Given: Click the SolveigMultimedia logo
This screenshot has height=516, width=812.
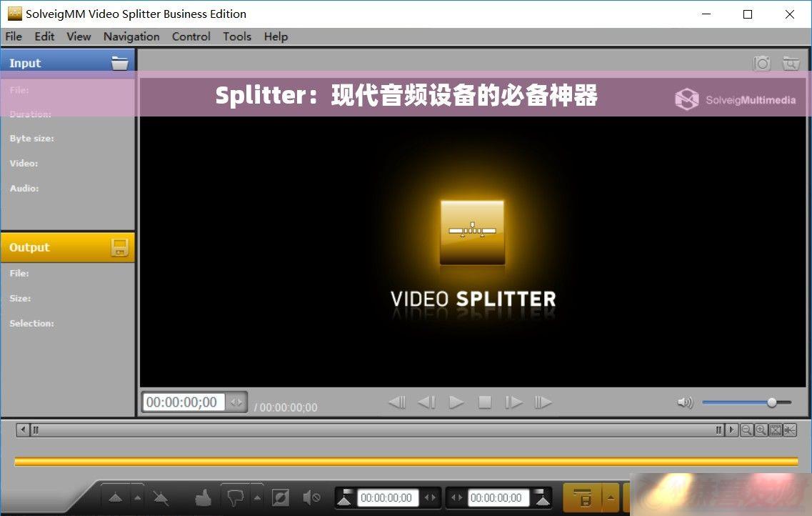Looking at the screenshot, I should pyautogui.click(x=736, y=99).
